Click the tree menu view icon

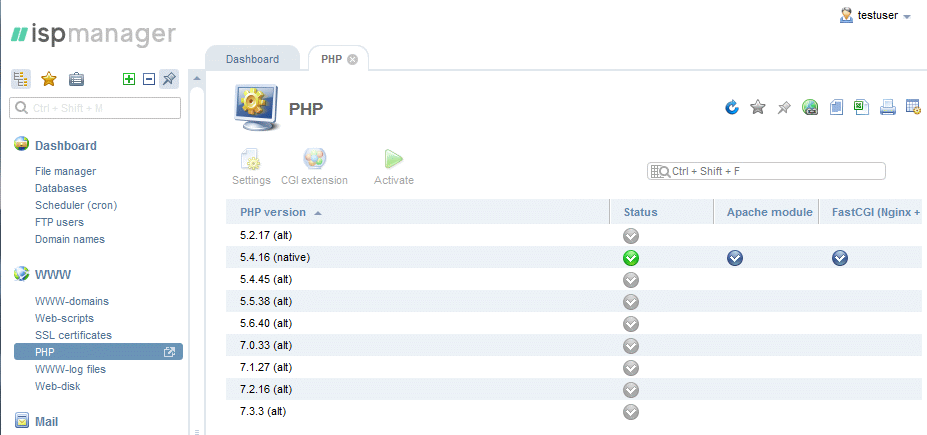coord(21,79)
